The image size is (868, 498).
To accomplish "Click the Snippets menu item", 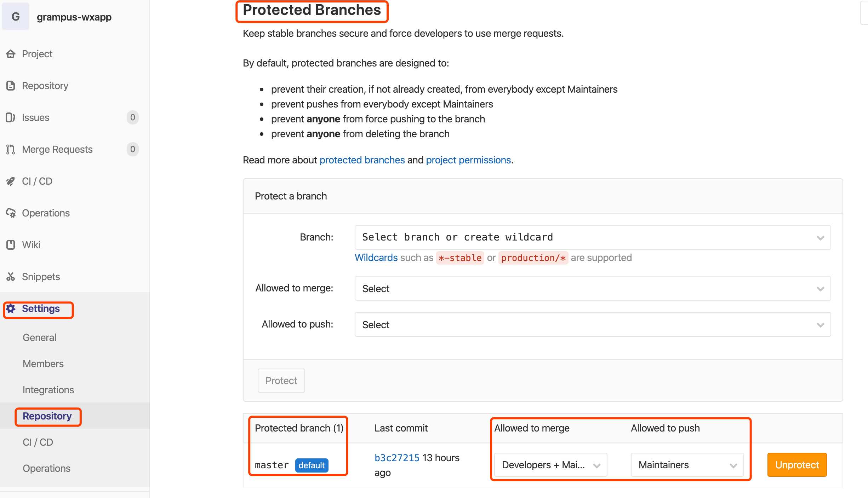I will tap(41, 276).
